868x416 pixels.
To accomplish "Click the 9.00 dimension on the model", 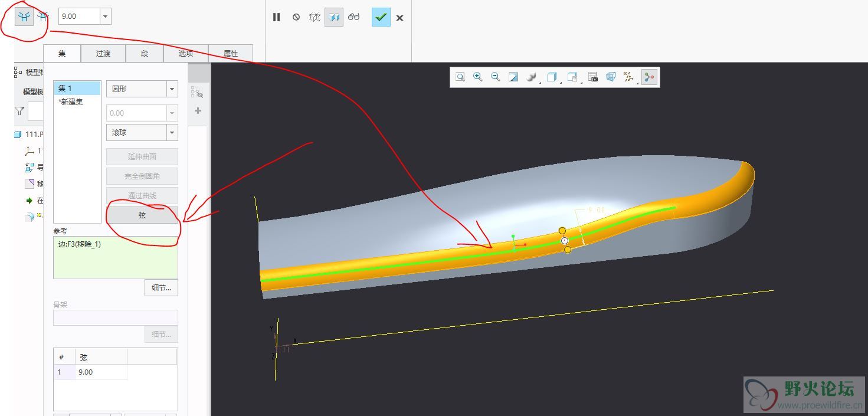I will [x=597, y=209].
